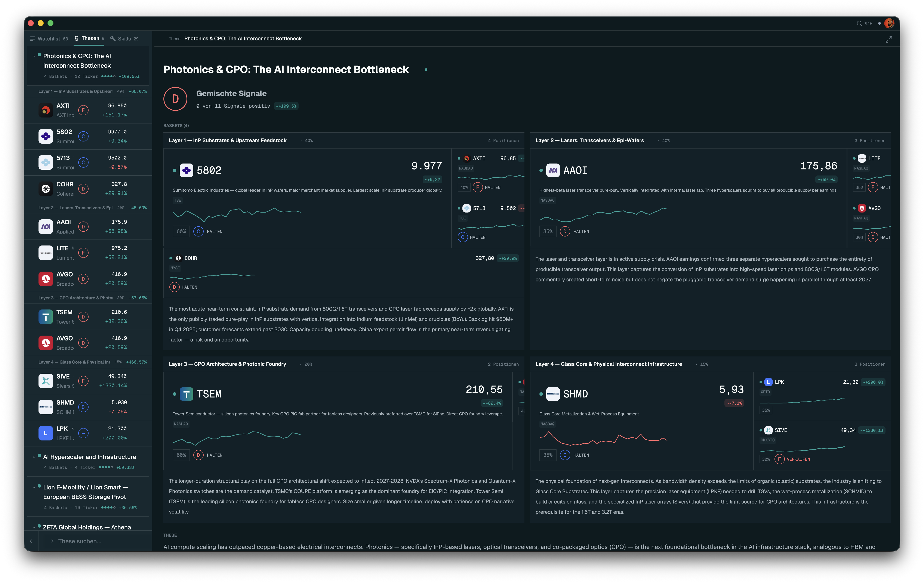Switch to the Skills tab
The height and width of the screenshot is (583, 924).
124,39
